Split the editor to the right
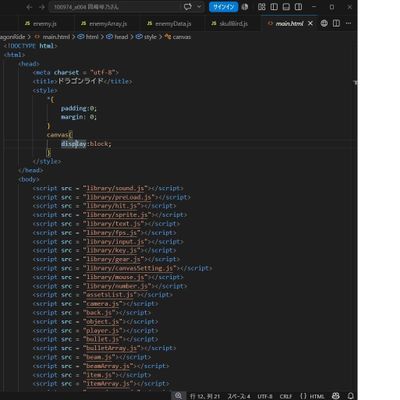 click(x=336, y=23)
